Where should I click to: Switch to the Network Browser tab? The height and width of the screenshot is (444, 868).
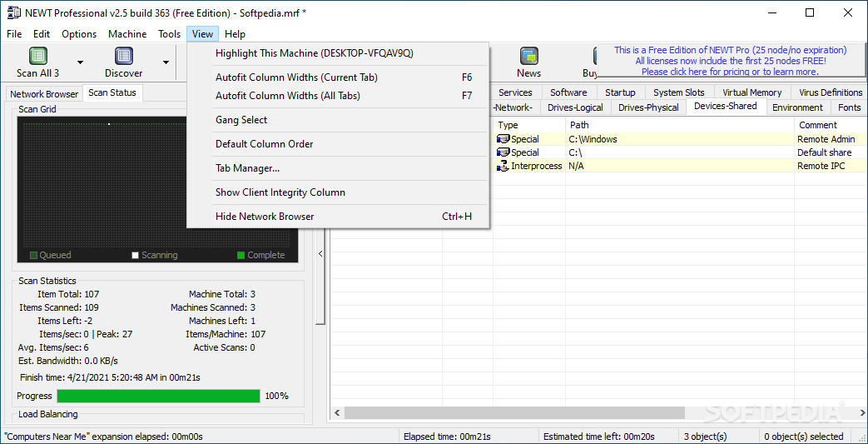44,94
